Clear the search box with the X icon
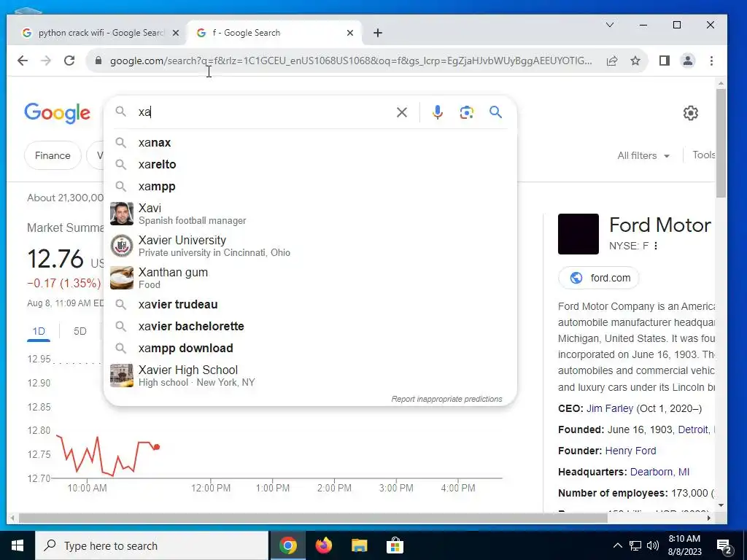This screenshot has width=747, height=560. click(402, 112)
